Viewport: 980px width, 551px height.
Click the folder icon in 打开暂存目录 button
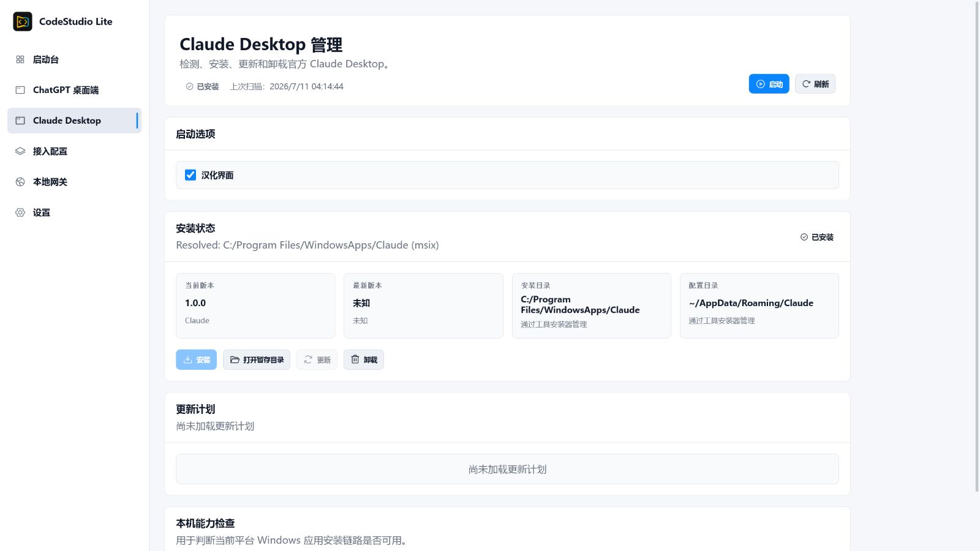(x=235, y=360)
